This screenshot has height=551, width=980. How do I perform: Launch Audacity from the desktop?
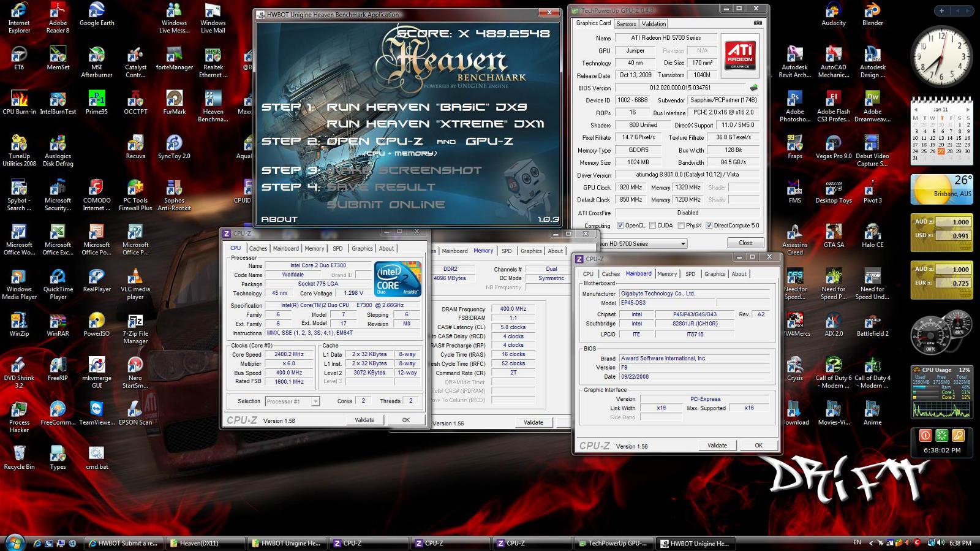tap(833, 14)
